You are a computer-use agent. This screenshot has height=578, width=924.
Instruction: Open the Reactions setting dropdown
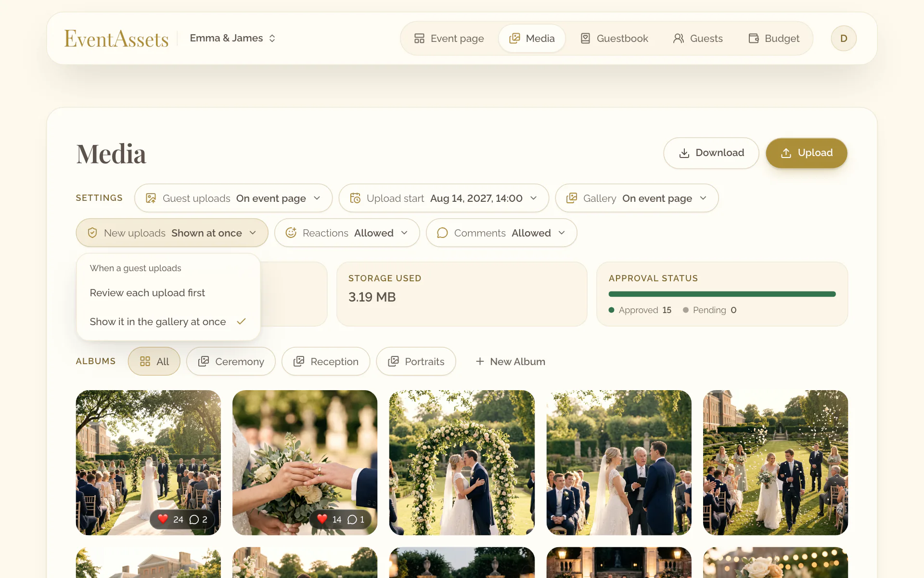(x=347, y=233)
